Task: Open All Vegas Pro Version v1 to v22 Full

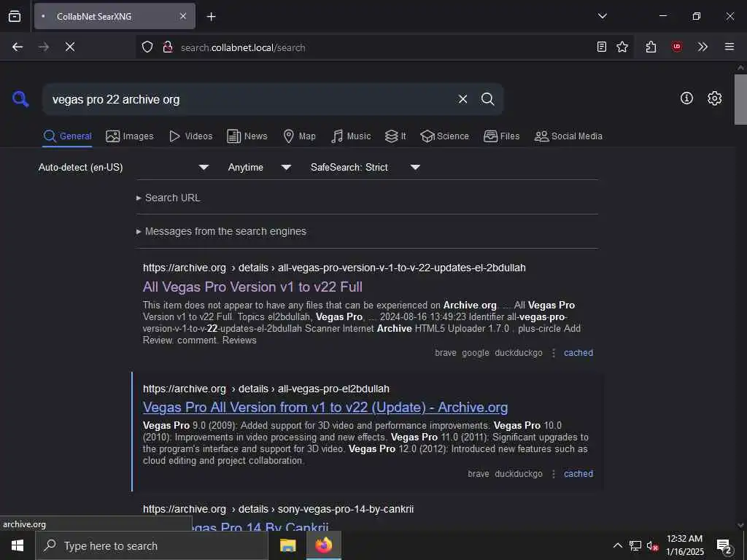Action: point(252,287)
